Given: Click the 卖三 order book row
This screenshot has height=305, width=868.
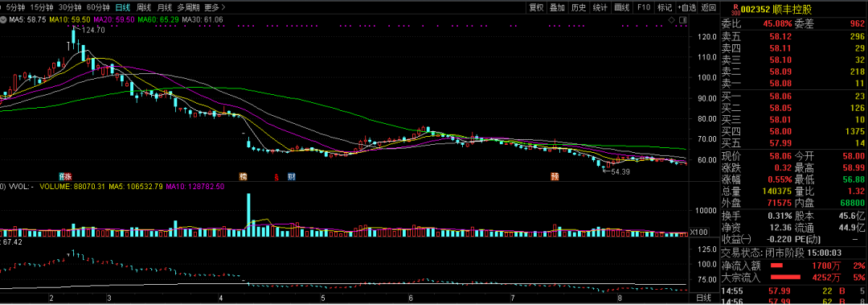Looking at the screenshot, I should coord(793,60).
